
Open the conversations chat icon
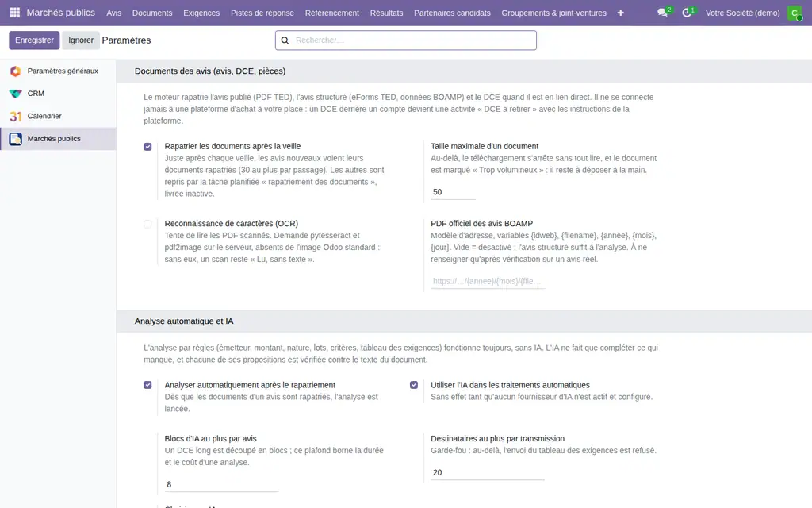pyautogui.click(x=662, y=13)
